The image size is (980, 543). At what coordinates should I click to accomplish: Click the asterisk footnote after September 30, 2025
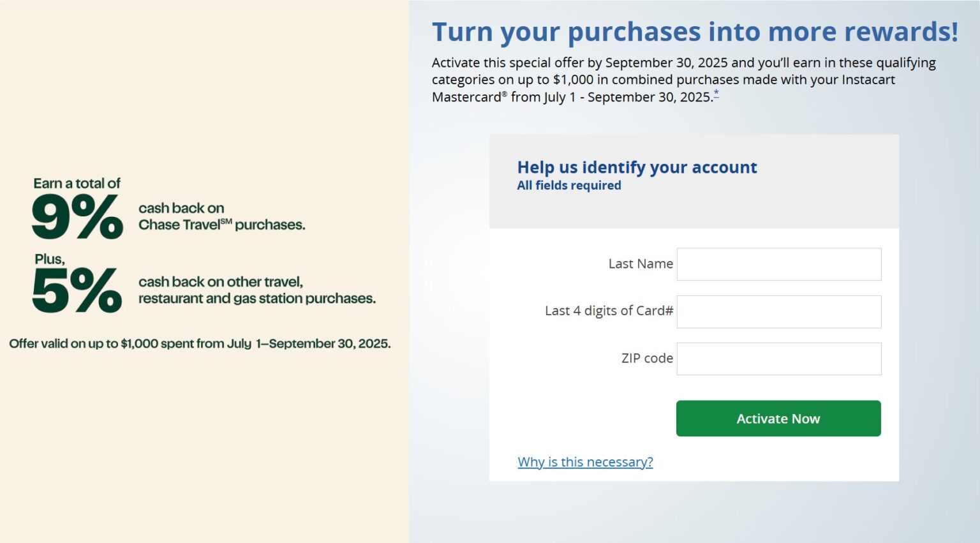[x=717, y=94]
